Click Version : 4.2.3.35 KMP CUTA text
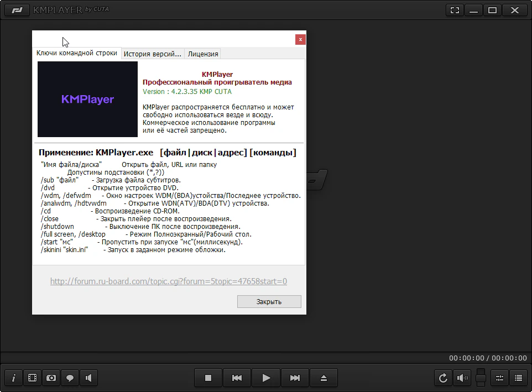 (x=187, y=92)
